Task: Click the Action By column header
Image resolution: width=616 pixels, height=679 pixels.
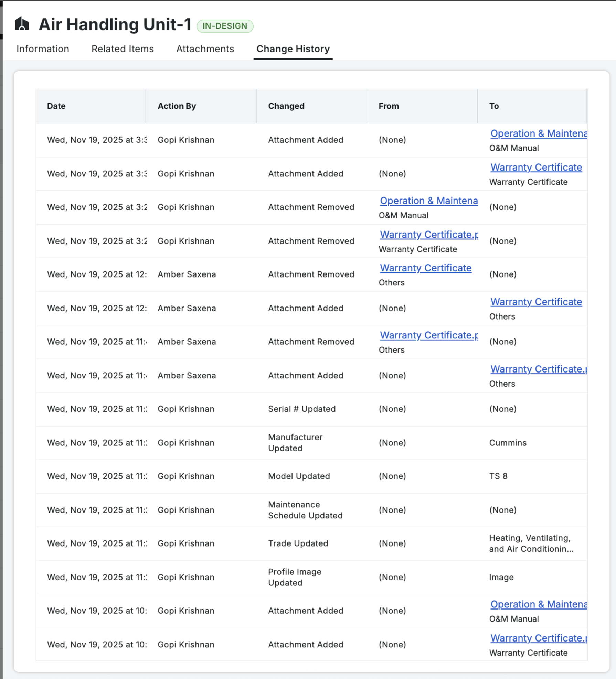Action: point(177,106)
